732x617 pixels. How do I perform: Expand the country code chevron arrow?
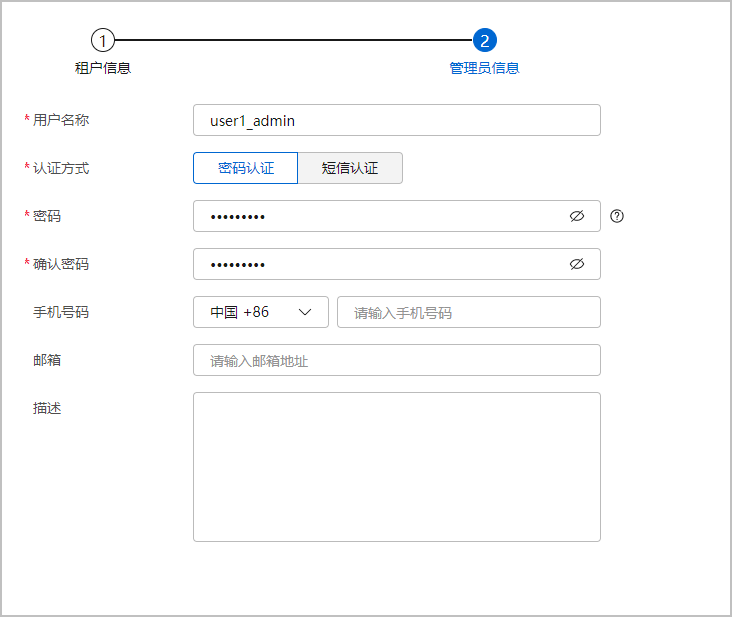[305, 312]
